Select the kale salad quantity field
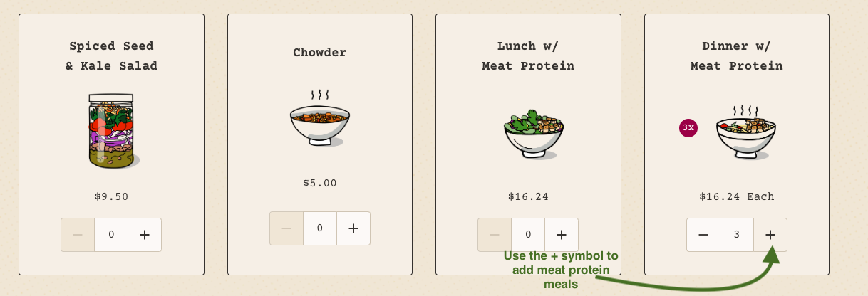The width and height of the screenshot is (868, 296). (111, 235)
